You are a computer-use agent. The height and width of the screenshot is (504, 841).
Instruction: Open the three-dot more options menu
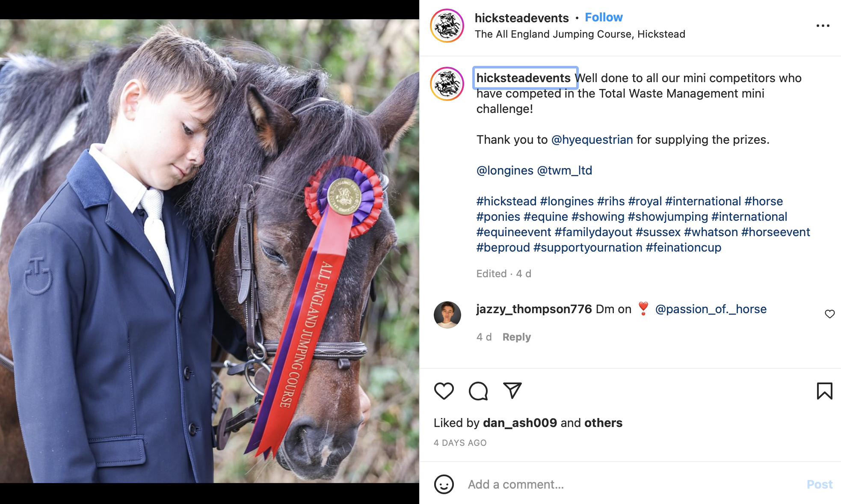[823, 26]
